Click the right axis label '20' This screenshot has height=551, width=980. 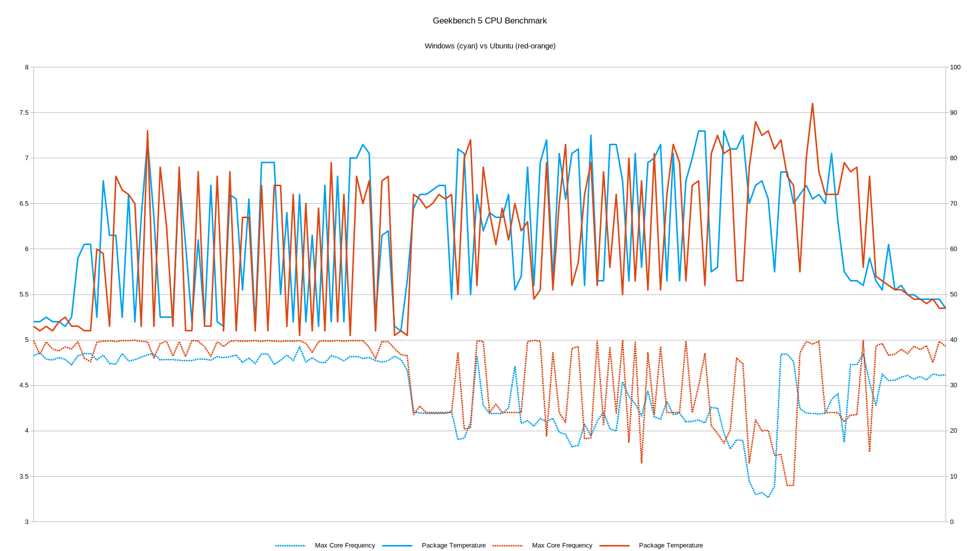pyautogui.click(x=954, y=431)
